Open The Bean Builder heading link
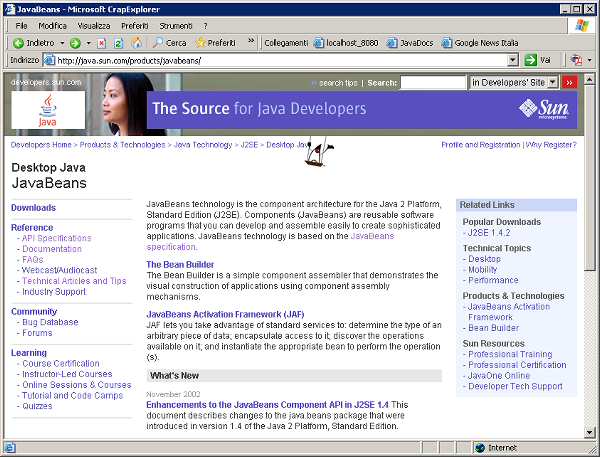 (180, 264)
